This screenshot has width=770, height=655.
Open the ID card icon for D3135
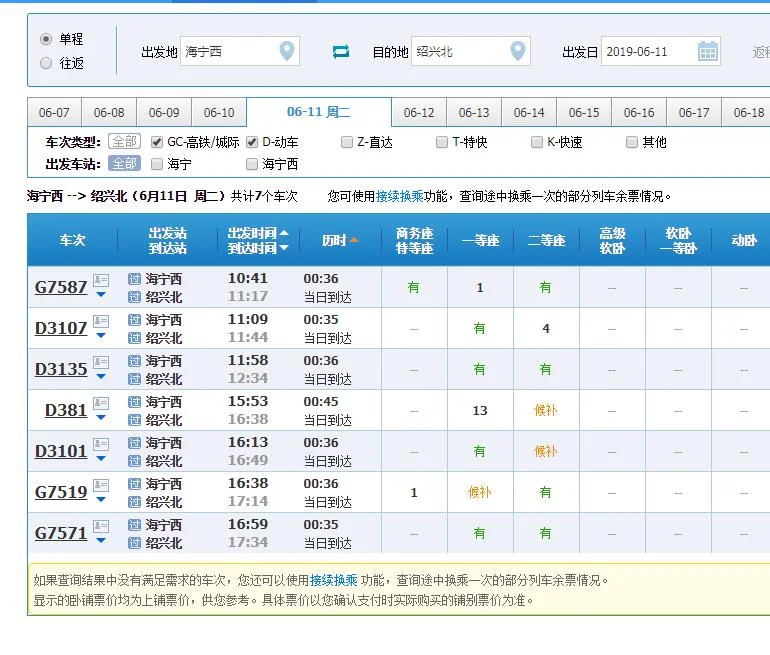(x=101, y=362)
